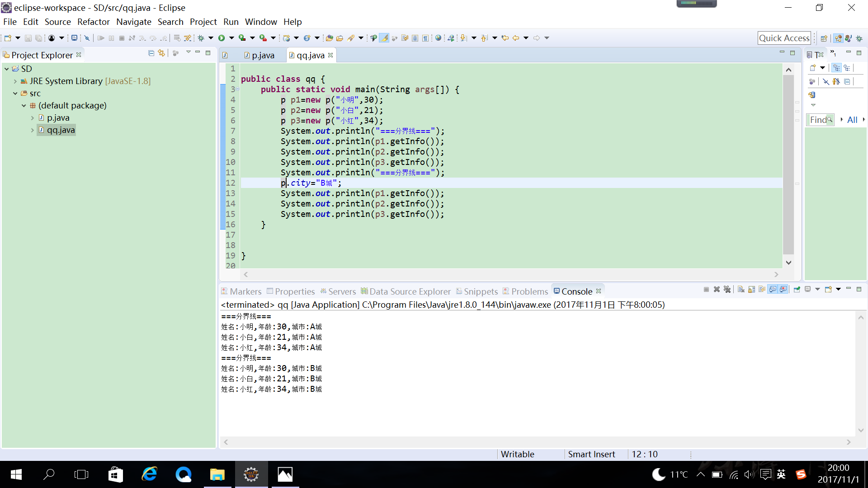Expand JRE System Library node
The image size is (868, 488).
pos(15,81)
